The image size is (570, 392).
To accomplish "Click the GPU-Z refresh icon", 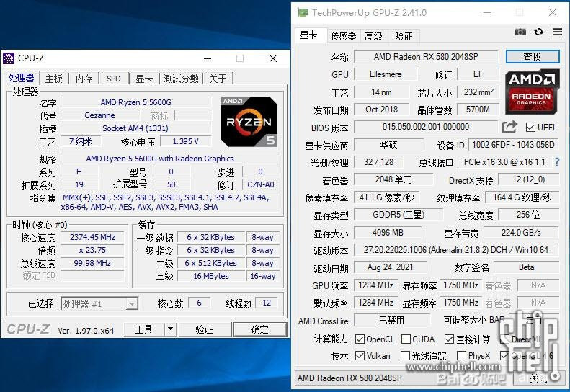I will [x=539, y=32].
